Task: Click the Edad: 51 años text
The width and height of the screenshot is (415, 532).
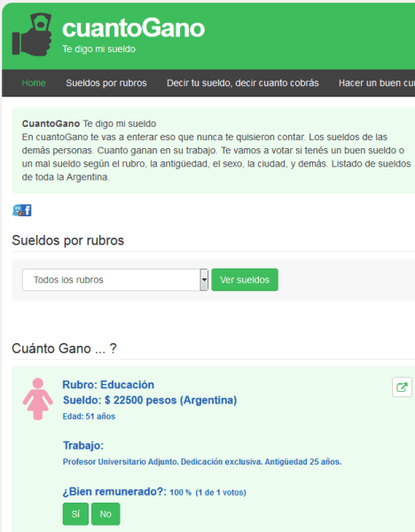Action: 89,417
